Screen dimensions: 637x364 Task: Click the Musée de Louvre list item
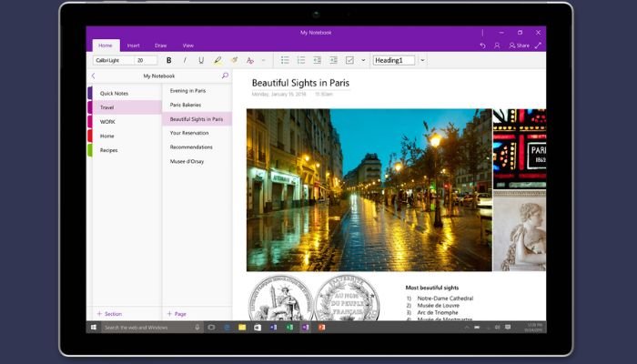click(x=438, y=306)
